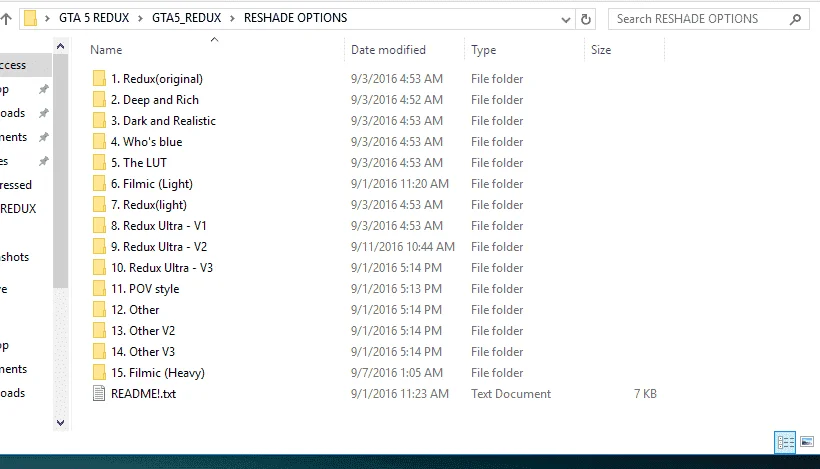Focus the Search RESHADE OPTIONS field
The width and height of the screenshot is (820, 469).
pyautogui.click(x=709, y=19)
